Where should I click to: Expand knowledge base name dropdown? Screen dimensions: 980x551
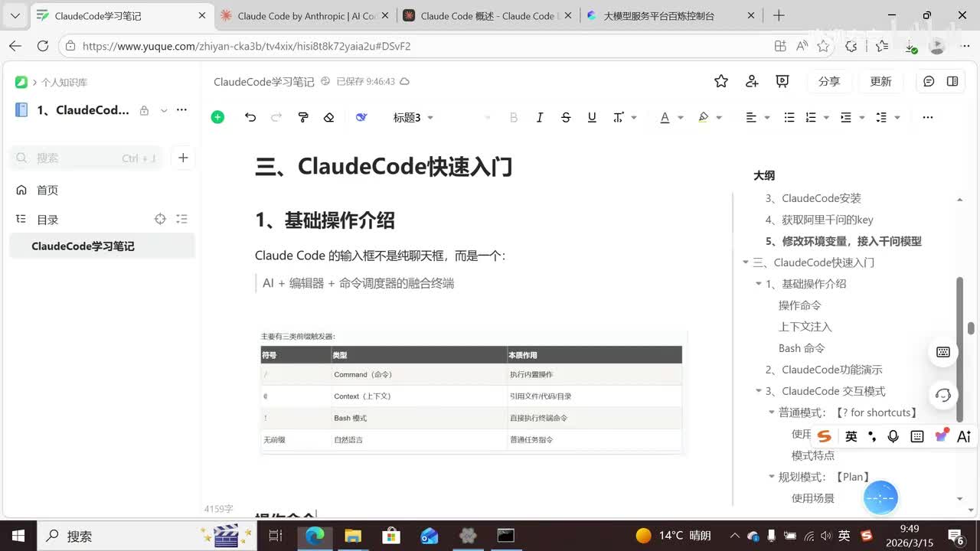pos(163,110)
